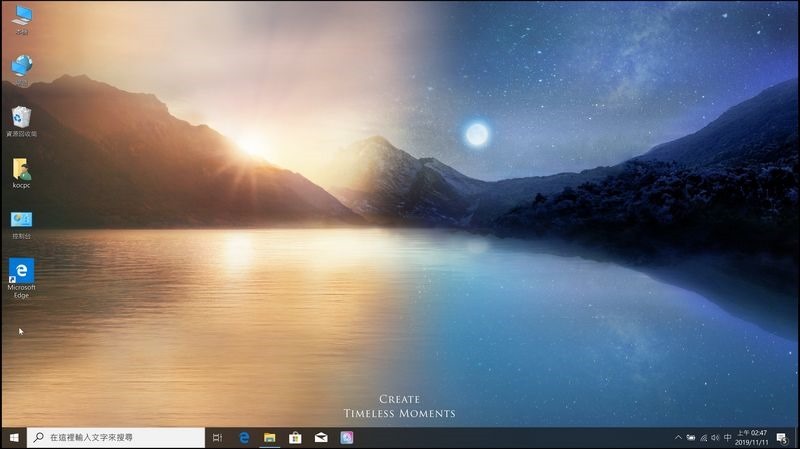Open the taskbar clock showing 02:47
This screenshot has height=449, width=800.
(752, 438)
